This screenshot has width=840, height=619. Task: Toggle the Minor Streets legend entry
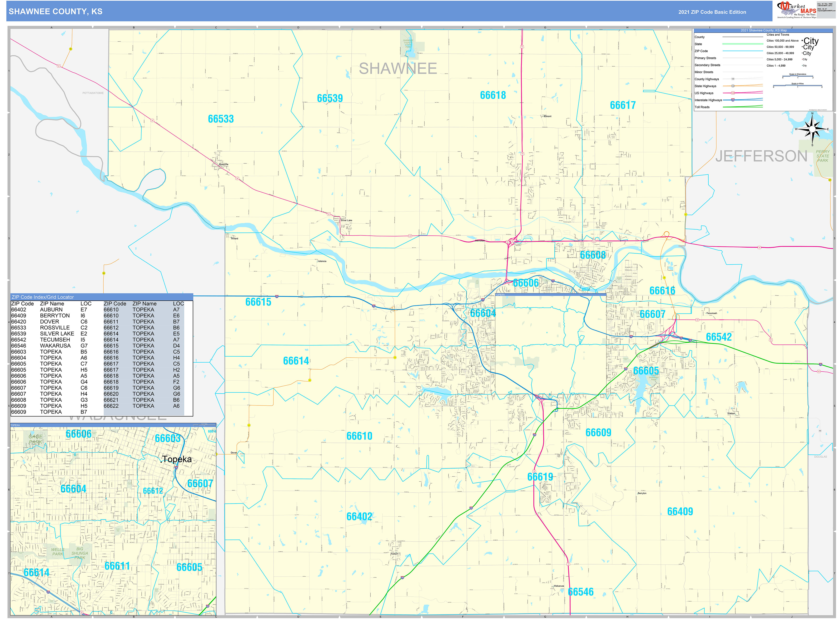tap(704, 72)
